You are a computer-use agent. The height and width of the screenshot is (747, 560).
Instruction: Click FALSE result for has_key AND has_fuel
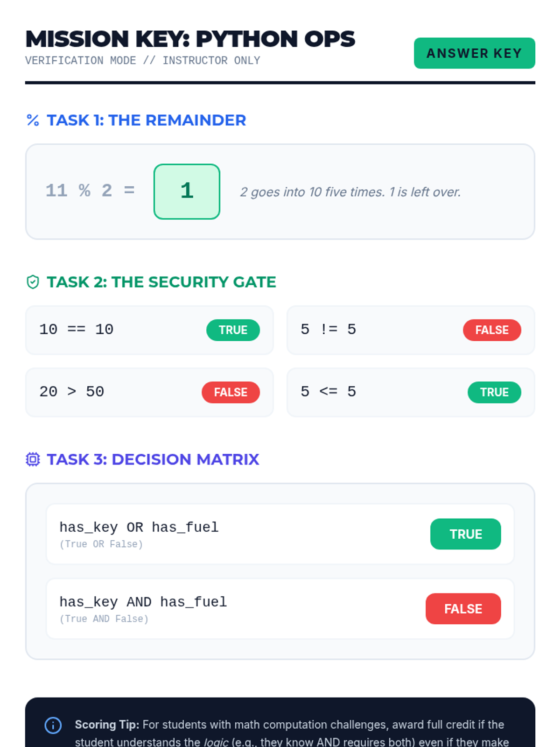click(x=463, y=609)
